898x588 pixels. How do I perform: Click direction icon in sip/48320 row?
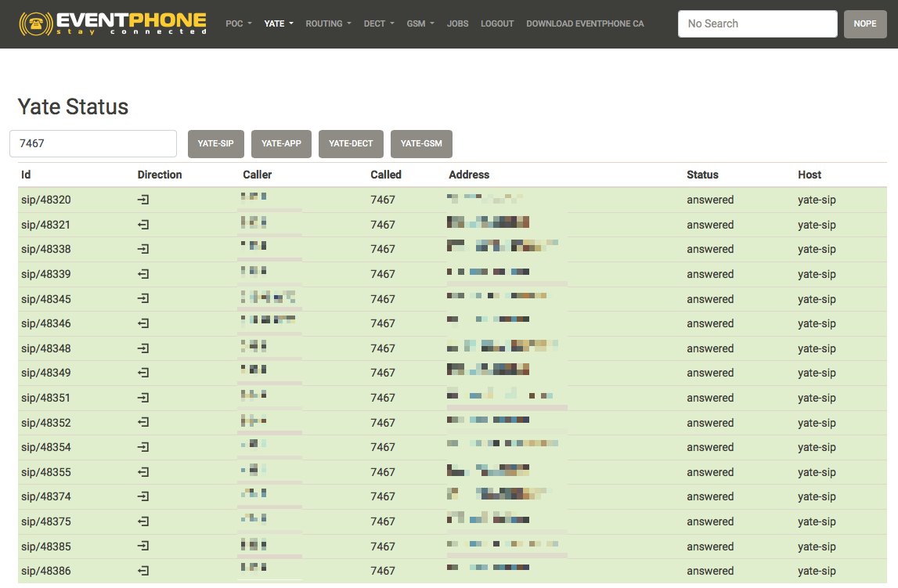pyautogui.click(x=143, y=200)
